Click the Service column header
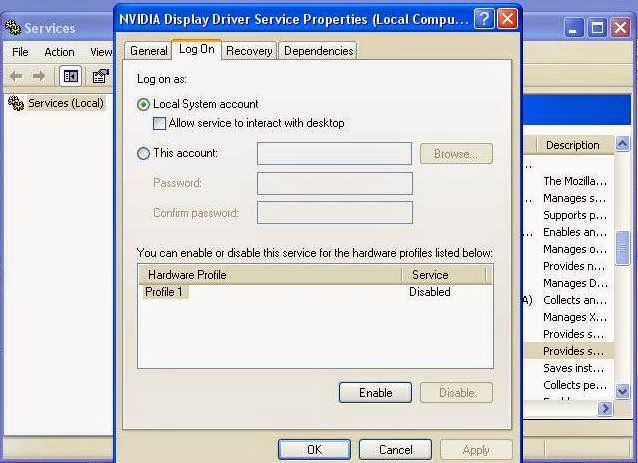 point(444,275)
